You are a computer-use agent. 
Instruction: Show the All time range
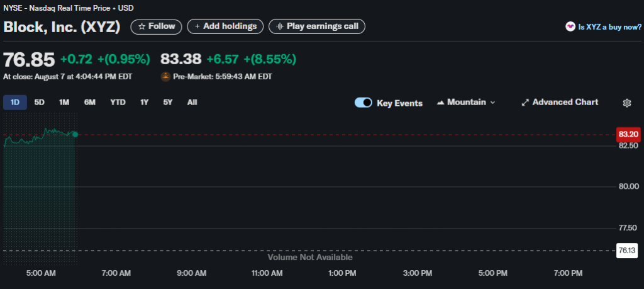[x=192, y=103]
